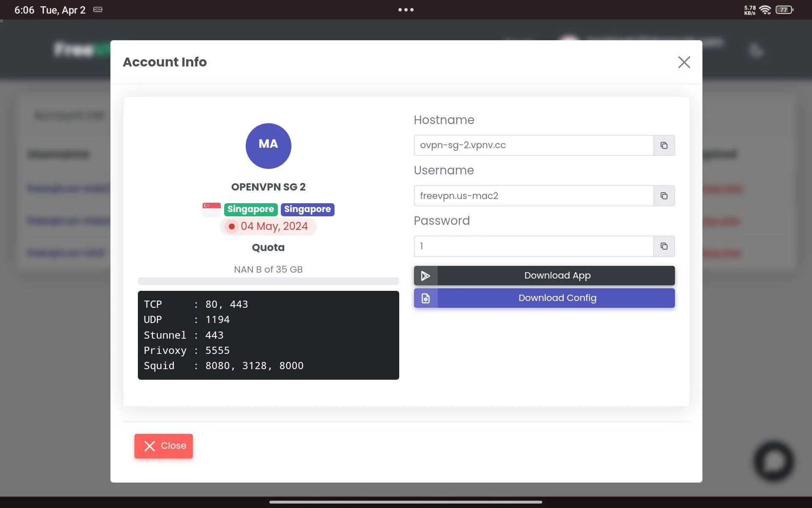Image resolution: width=812 pixels, height=508 pixels.
Task: Copy the Hostname value
Action: [x=664, y=145]
